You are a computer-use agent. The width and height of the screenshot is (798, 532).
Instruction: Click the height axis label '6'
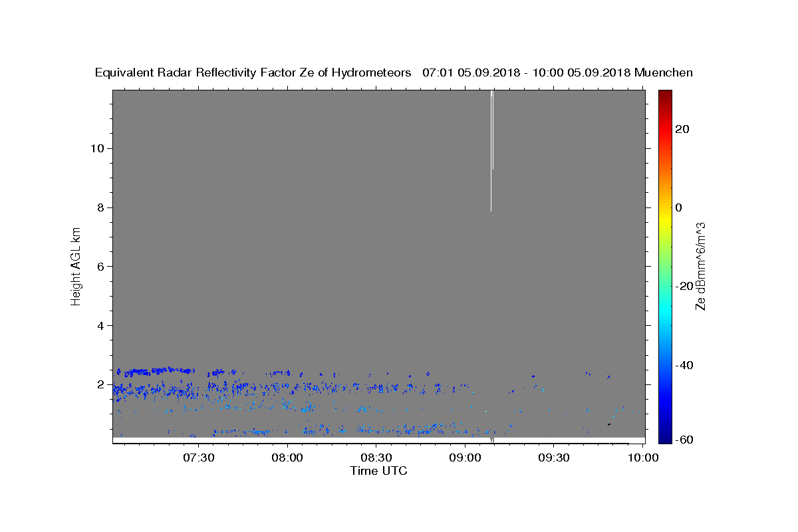[x=99, y=267]
